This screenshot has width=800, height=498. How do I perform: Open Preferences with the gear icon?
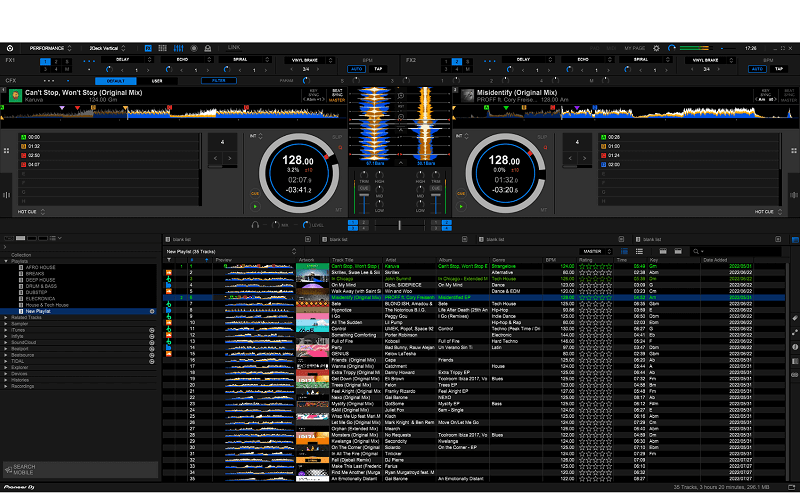tap(656, 48)
